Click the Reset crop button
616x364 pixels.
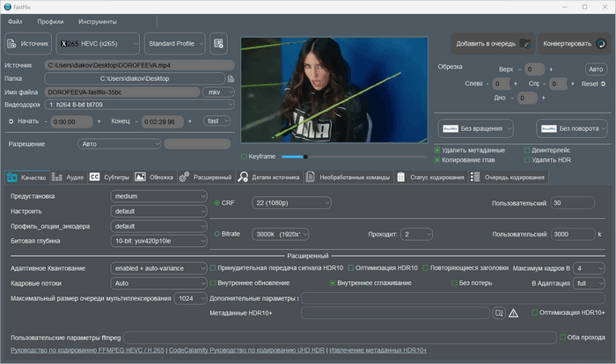tap(593, 84)
